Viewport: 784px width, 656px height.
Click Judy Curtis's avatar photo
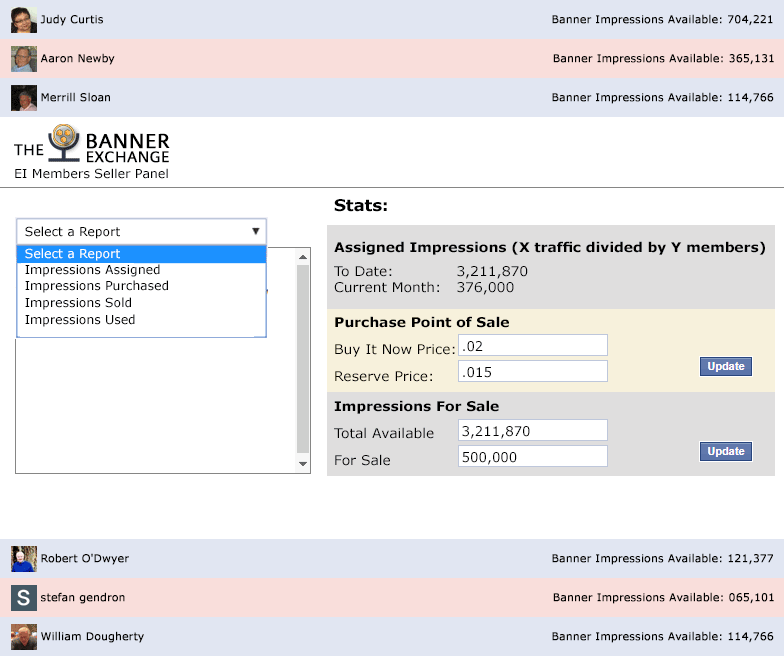[x=24, y=20]
